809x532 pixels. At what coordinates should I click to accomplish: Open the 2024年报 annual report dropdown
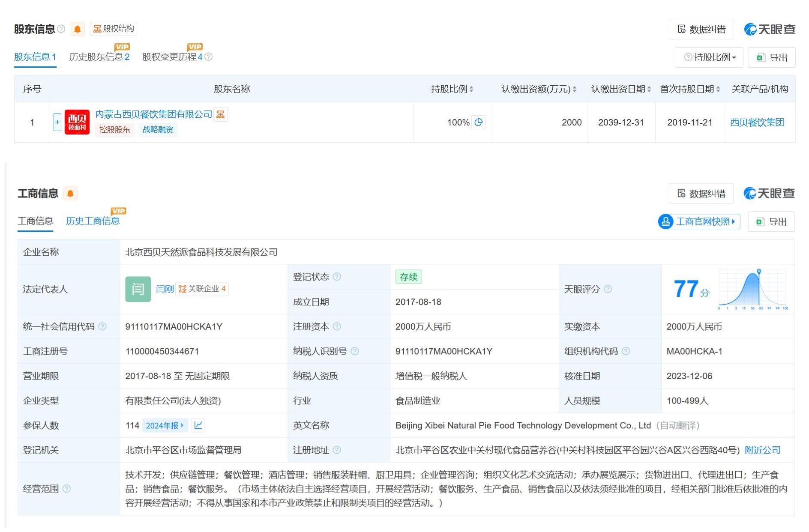coord(165,425)
